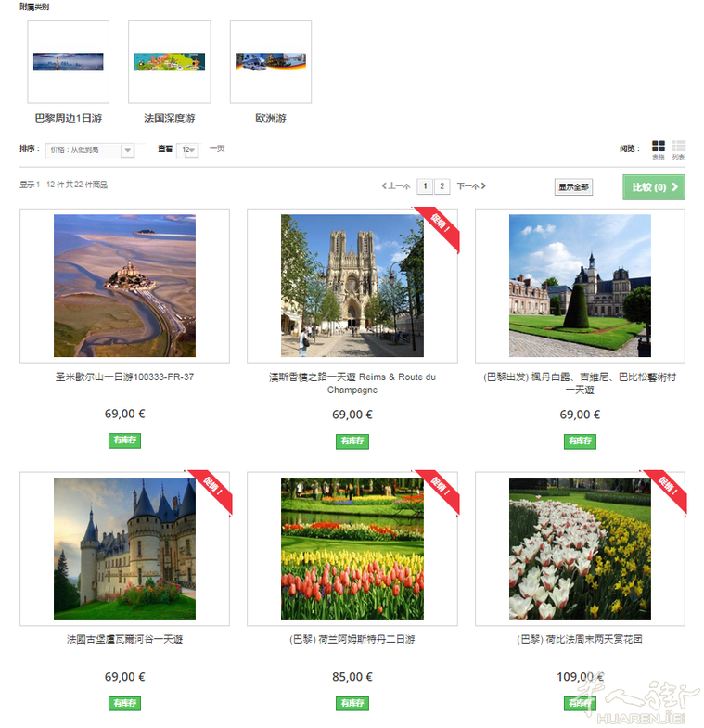This screenshot has width=704, height=728.
Task: Go to the next page with 下一个
Action: [471, 186]
